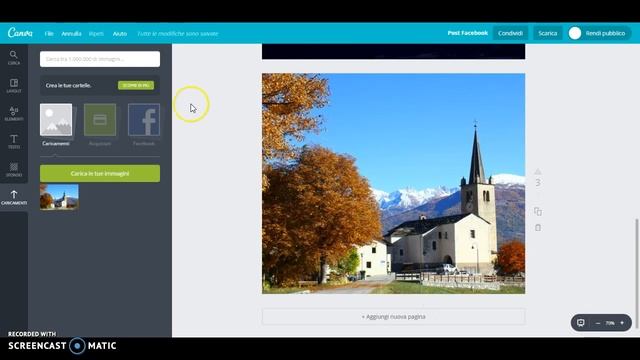Open the Testo text sidebar panel
Image resolution: width=640 pixels, height=360 pixels.
pyautogui.click(x=14, y=141)
